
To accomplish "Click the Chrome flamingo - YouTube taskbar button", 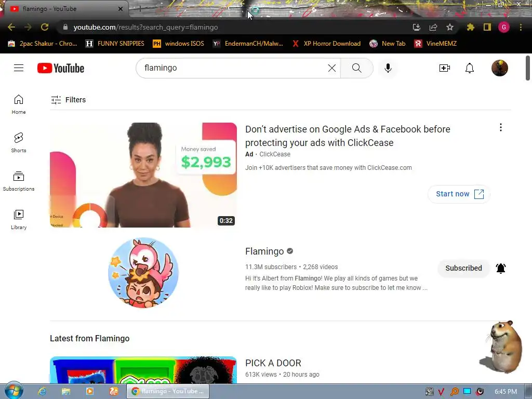I will [x=168, y=391].
